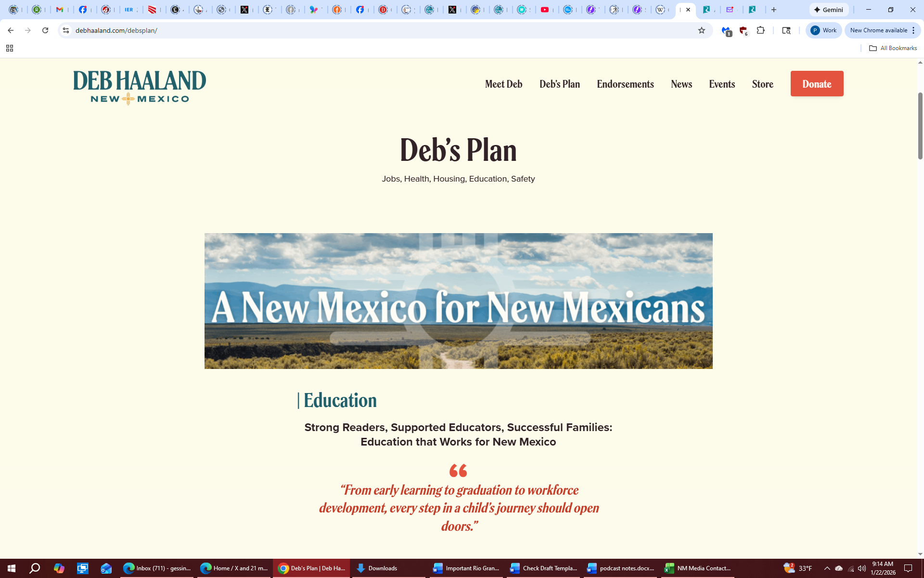Reload the page with refresh icon
Image resolution: width=924 pixels, height=578 pixels.
(45, 30)
